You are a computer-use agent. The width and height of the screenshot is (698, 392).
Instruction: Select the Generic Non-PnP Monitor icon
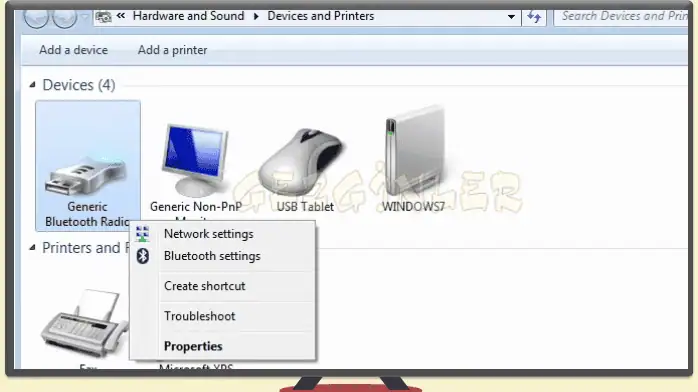pos(195,160)
